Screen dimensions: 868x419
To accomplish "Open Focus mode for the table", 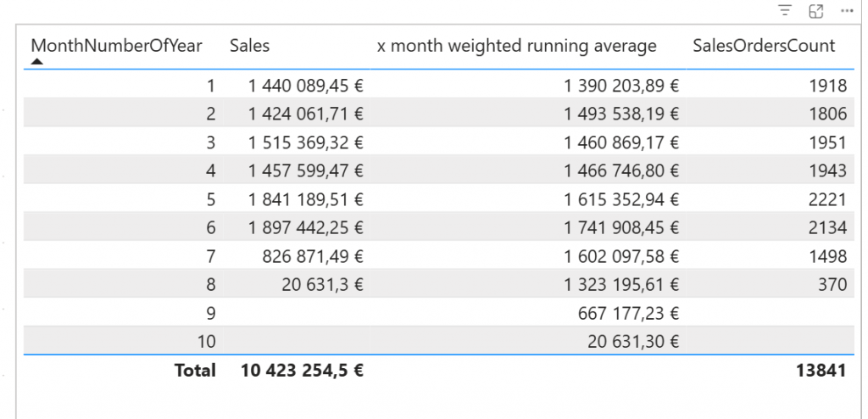I will 816,11.
